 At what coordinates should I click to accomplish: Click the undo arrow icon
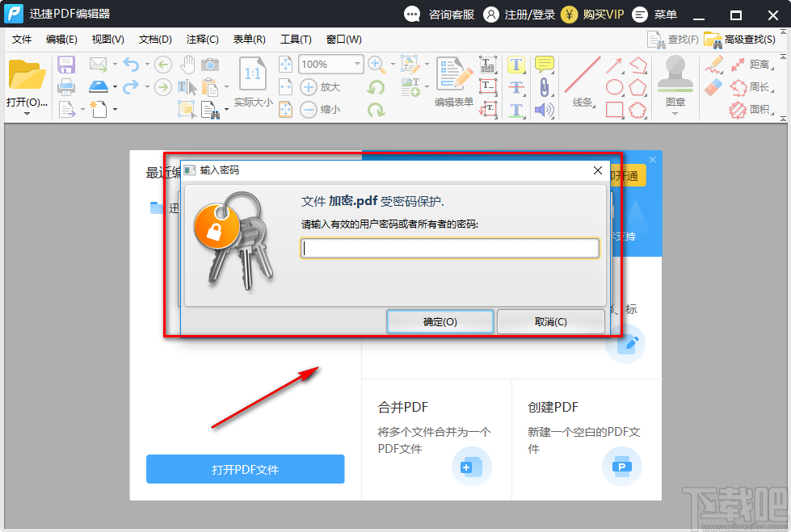pyautogui.click(x=131, y=65)
